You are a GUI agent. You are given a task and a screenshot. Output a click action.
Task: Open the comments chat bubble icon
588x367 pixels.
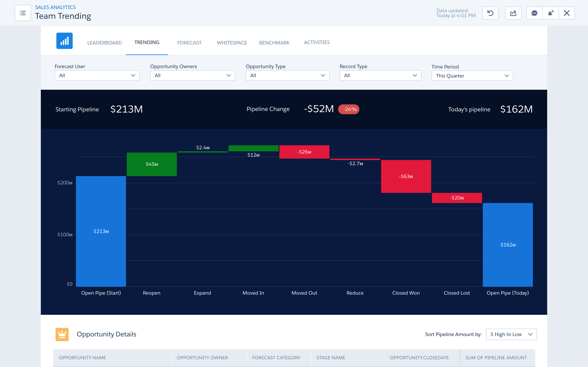534,13
